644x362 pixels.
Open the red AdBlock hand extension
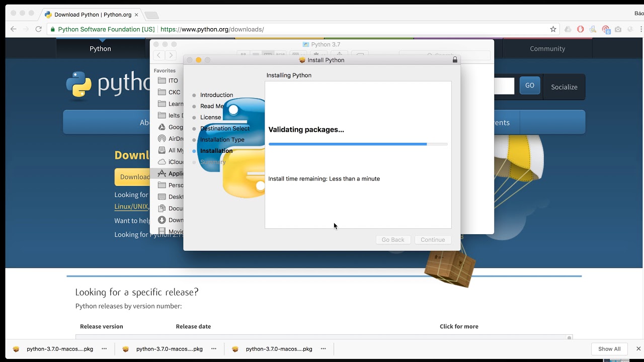(580, 29)
